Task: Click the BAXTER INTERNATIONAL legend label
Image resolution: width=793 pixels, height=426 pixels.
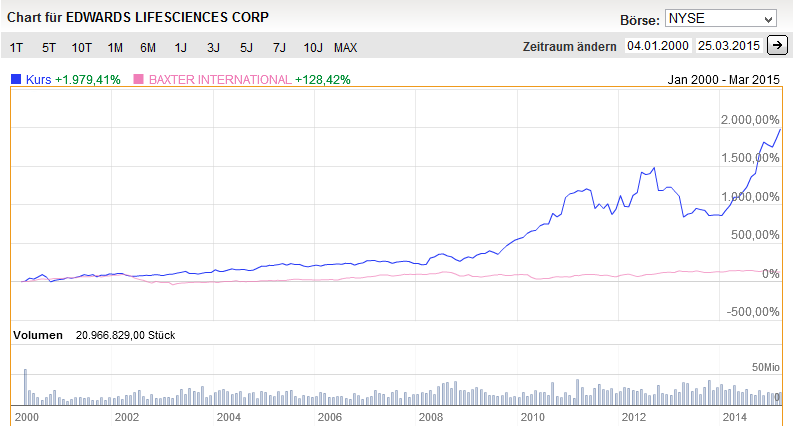Action: 219,79
